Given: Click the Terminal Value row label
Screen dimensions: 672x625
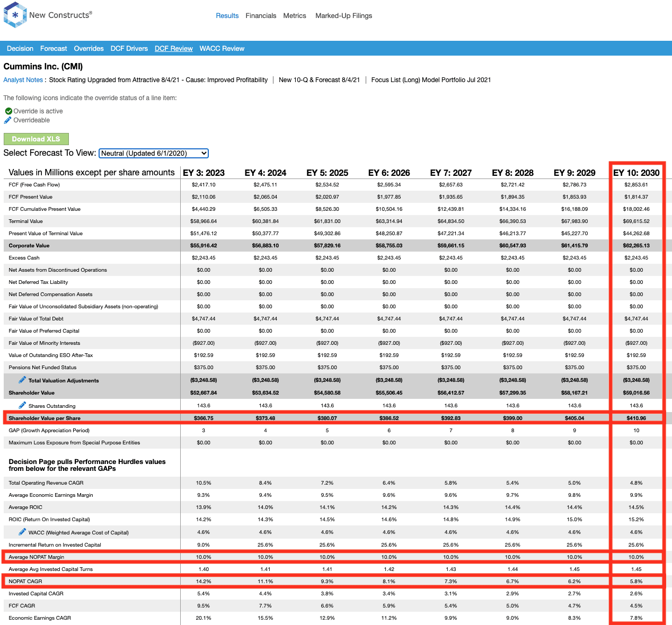Looking at the screenshot, I should 26,221.
